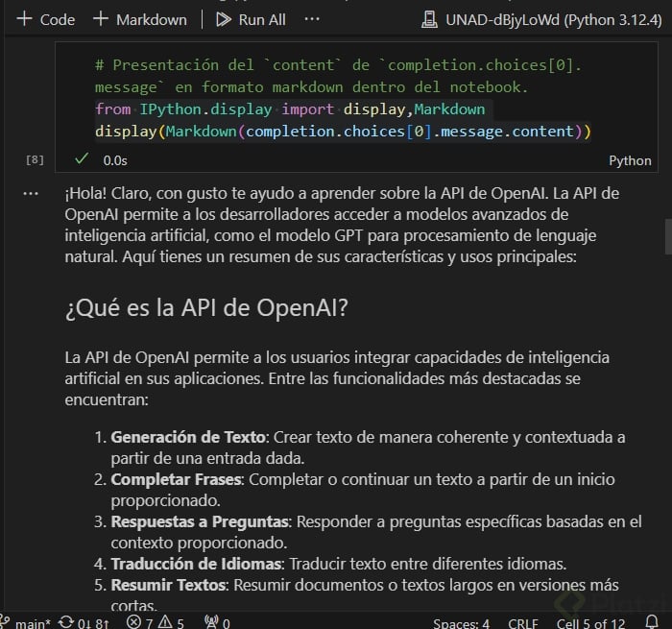Click the 'Completar Frases' list item
The image size is (672, 629).
tap(354, 490)
